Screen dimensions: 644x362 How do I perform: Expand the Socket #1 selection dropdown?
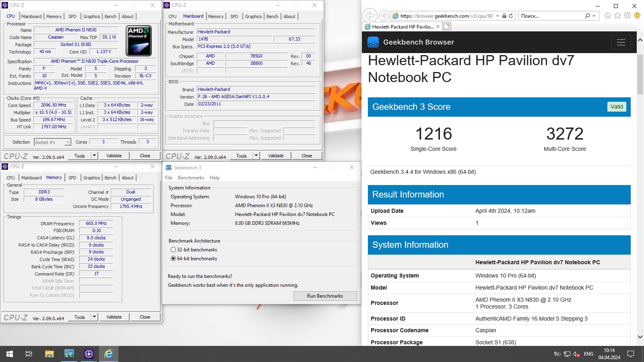[x=68, y=142]
